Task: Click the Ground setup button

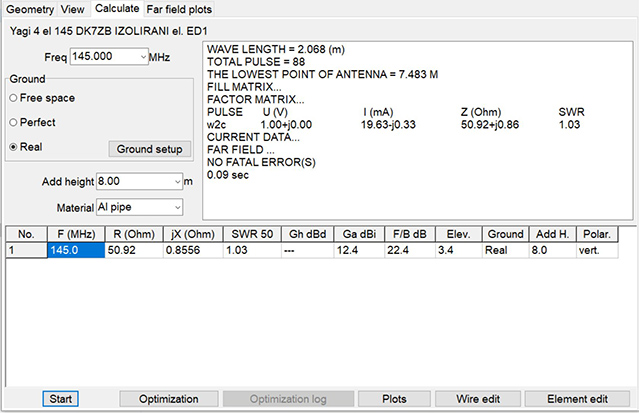Action: point(148,149)
